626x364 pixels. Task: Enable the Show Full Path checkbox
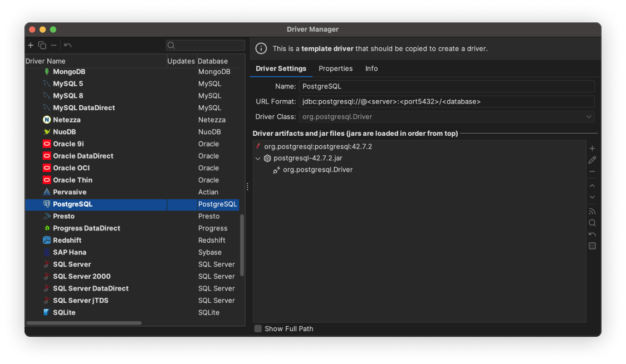(x=258, y=328)
